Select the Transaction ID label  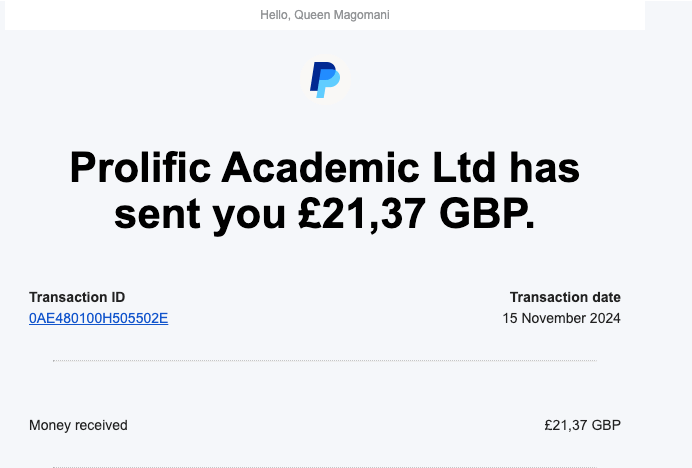click(x=77, y=297)
